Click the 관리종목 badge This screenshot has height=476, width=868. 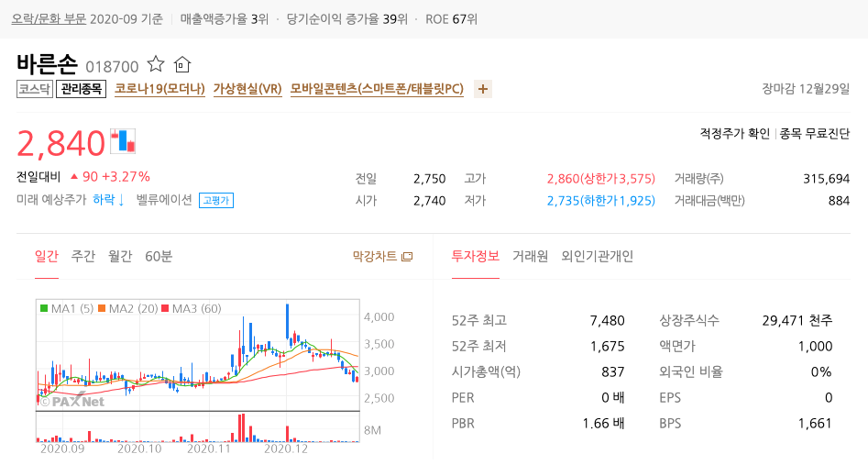81,89
